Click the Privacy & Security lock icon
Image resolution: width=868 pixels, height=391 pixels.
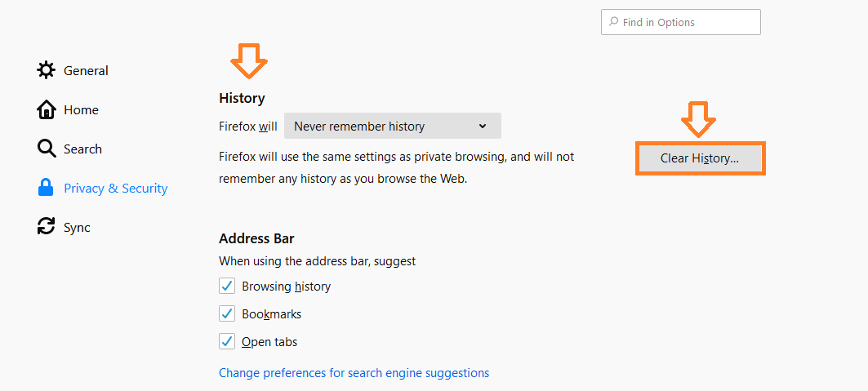click(46, 188)
